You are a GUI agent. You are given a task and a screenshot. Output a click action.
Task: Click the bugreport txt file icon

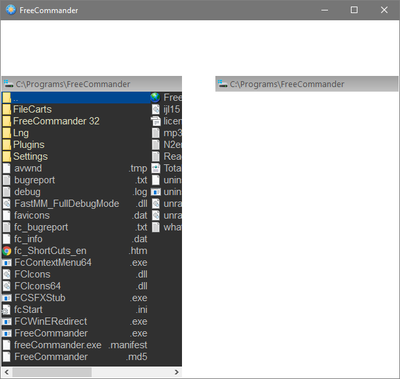(x=7, y=180)
